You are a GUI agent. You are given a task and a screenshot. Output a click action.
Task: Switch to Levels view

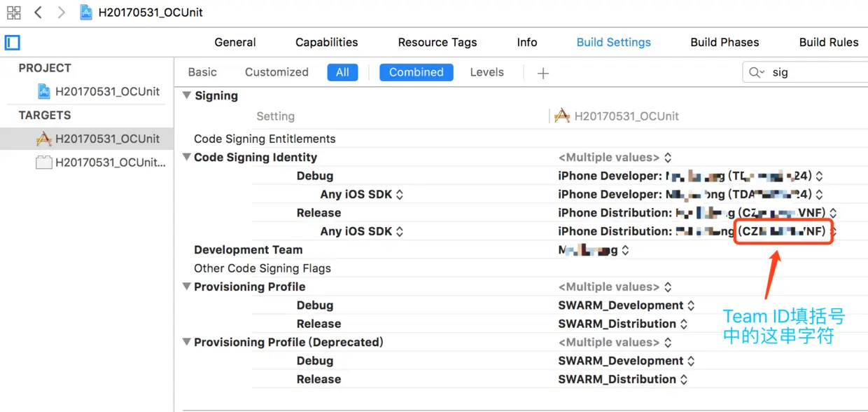coord(486,72)
